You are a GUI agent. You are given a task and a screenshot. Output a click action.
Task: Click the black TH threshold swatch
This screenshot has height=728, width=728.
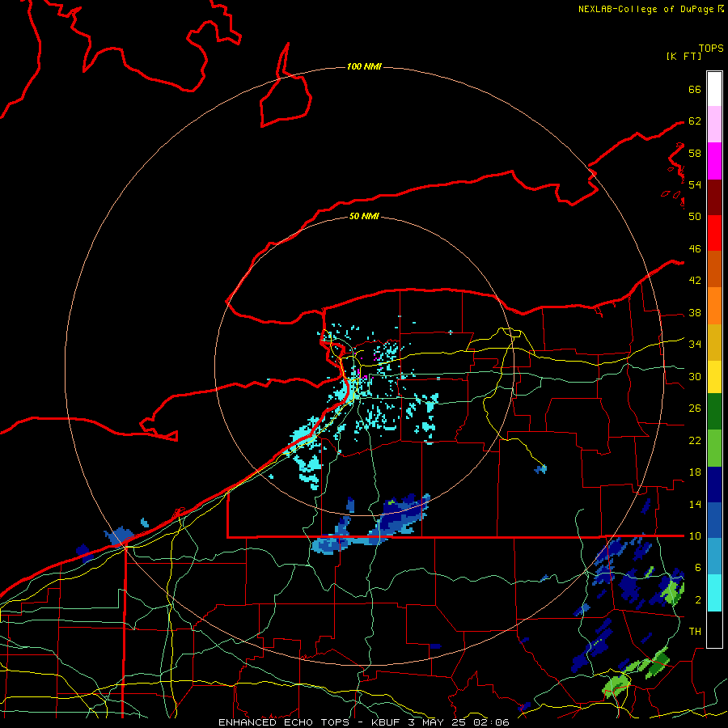click(714, 629)
